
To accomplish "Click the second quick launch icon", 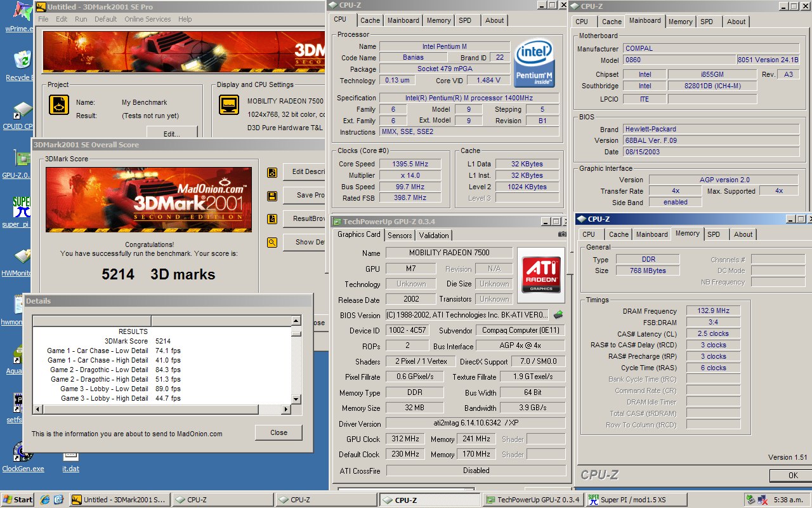I will 58,499.
